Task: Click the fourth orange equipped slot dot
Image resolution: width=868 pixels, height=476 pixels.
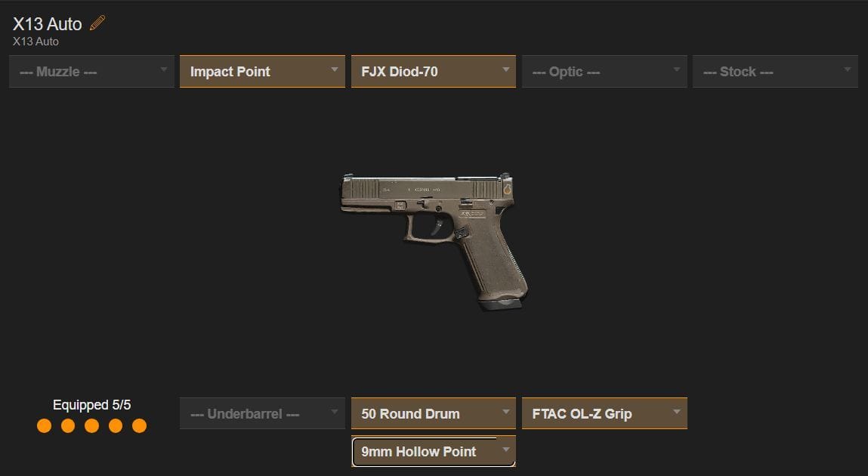Action: [x=116, y=425]
